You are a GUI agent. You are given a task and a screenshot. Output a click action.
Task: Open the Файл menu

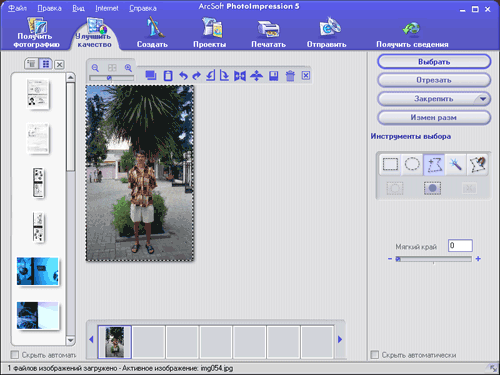click(x=17, y=8)
